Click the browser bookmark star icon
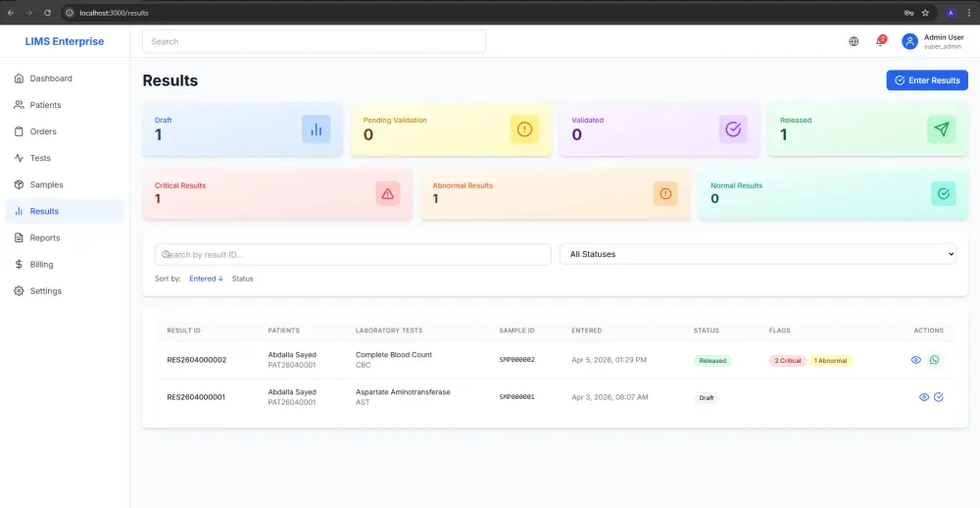The image size is (980, 508). tap(925, 13)
